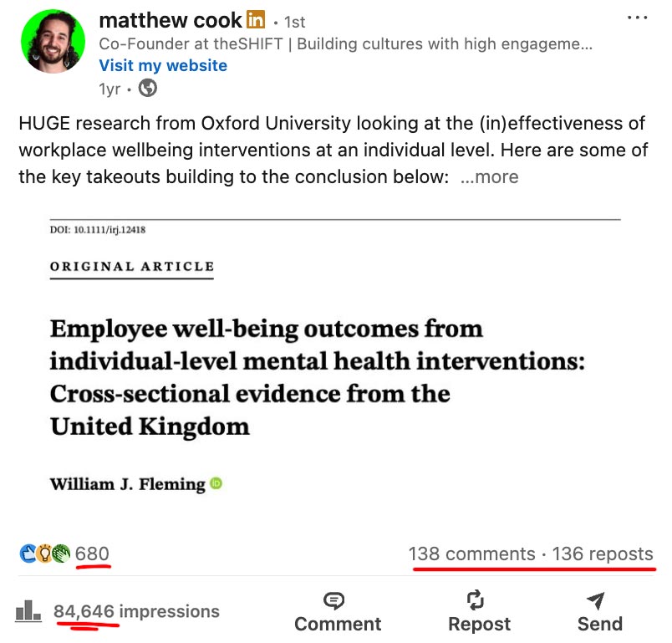Image resolution: width=672 pixels, height=643 pixels.
Task: Expand post text with …more
Action: 489,177
